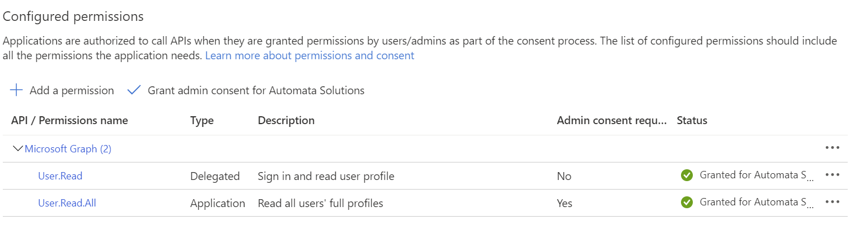Click the green granted status icon for User.Read.All

pyautogui.click(x=687, y=202)
